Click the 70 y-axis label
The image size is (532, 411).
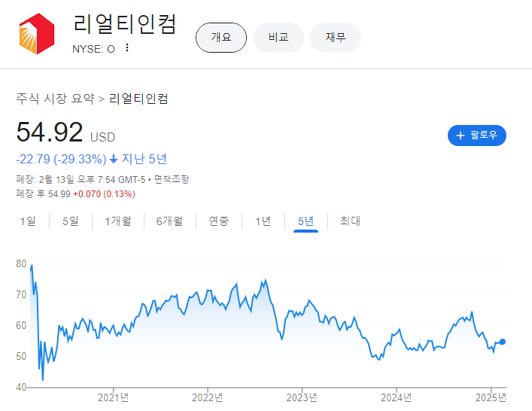[x=21, y=294]
